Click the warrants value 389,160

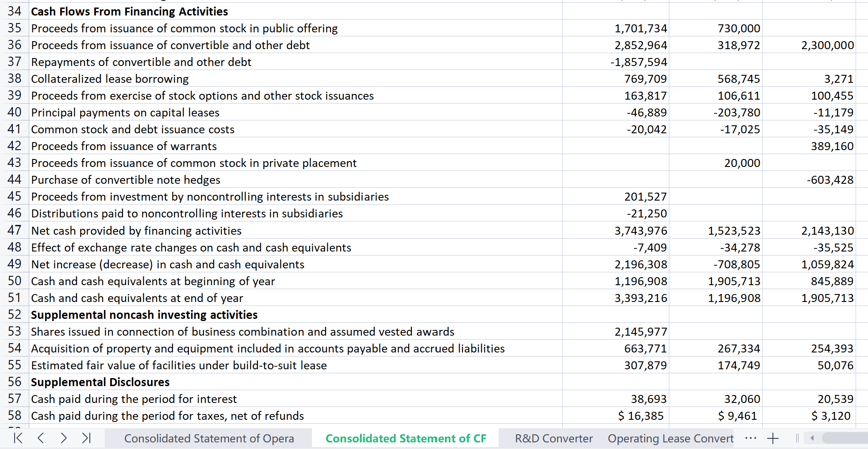tap(832, 146)
